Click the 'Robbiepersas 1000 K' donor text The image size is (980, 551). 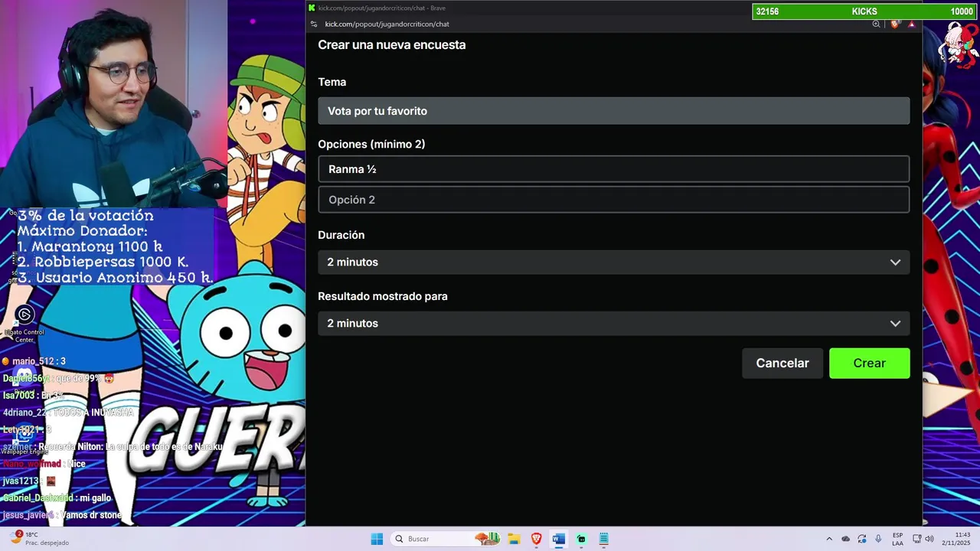[x=111, y=262]
